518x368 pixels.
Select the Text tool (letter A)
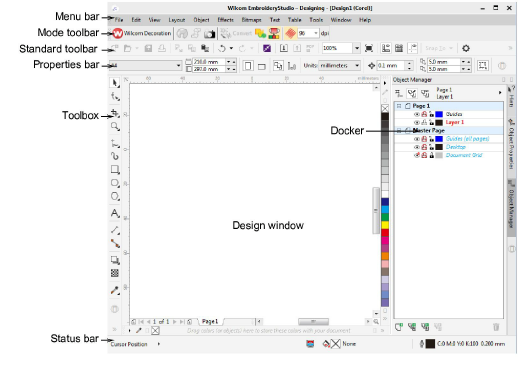coord(115,213)
